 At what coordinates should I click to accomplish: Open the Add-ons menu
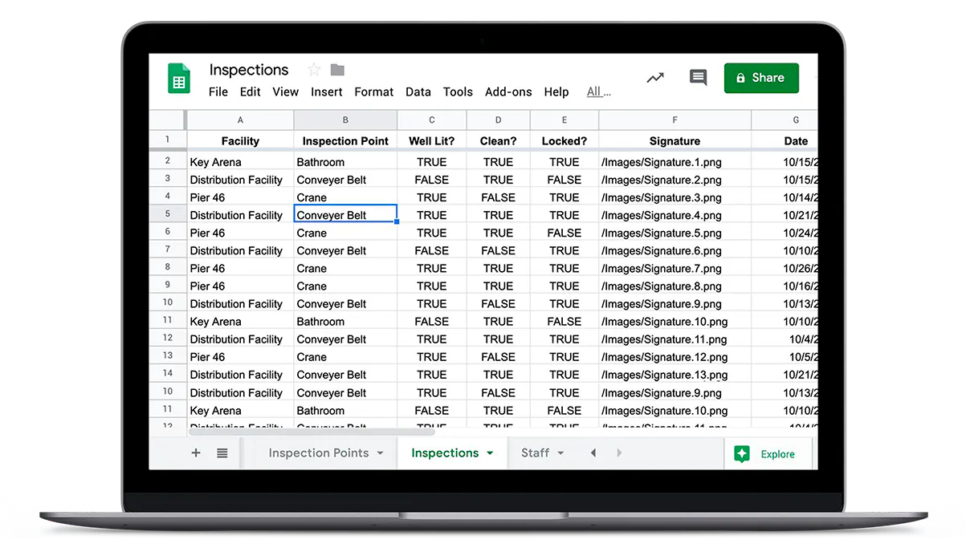(508, 92)
